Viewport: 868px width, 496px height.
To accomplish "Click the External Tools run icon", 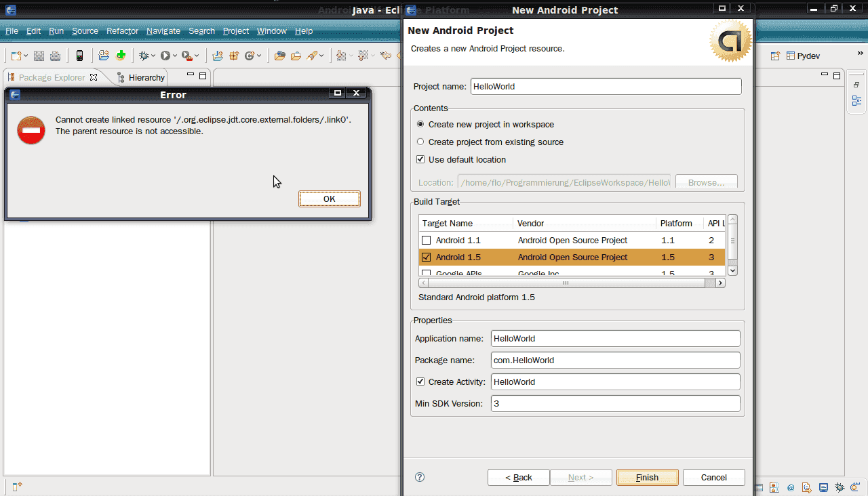I will pyautogui.click(x=186, y=56).
